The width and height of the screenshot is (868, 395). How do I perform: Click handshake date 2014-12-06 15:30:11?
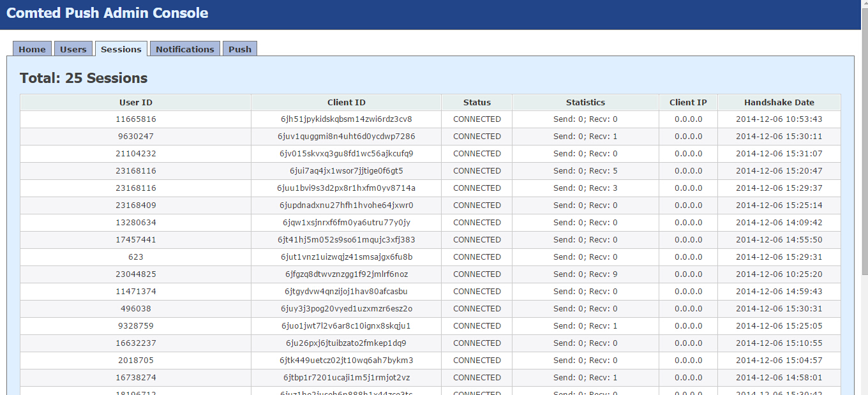pos(779,137)
